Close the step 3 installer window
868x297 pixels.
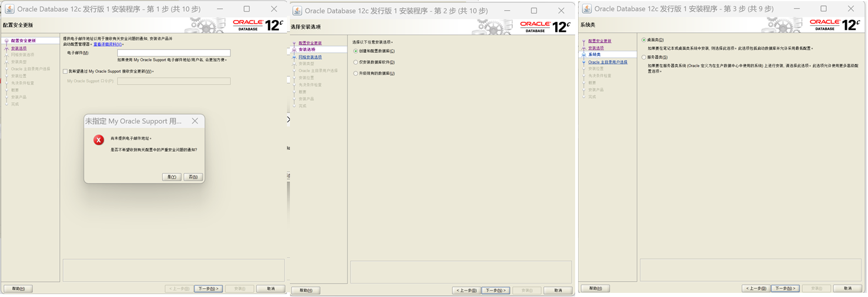[850, 9]
